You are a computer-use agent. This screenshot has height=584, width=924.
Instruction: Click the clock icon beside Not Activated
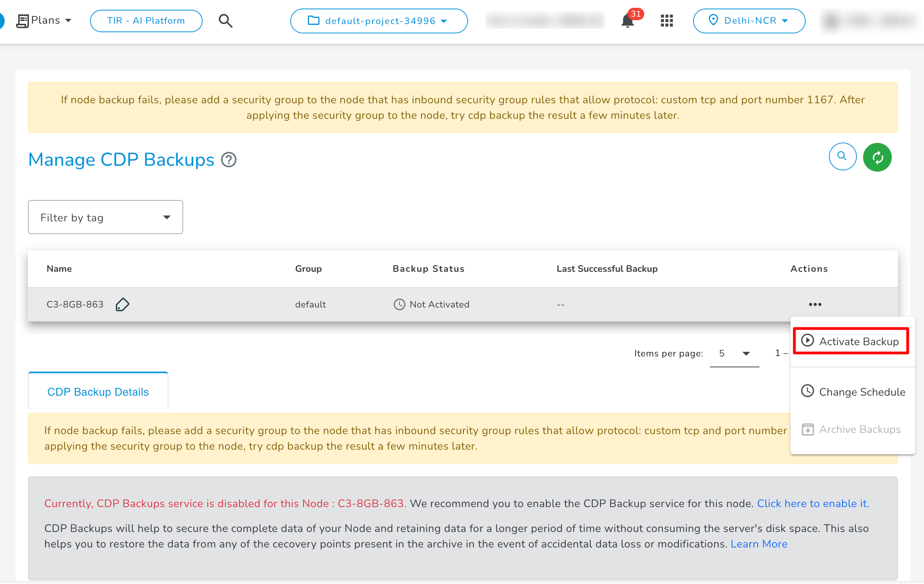(399, 304)
